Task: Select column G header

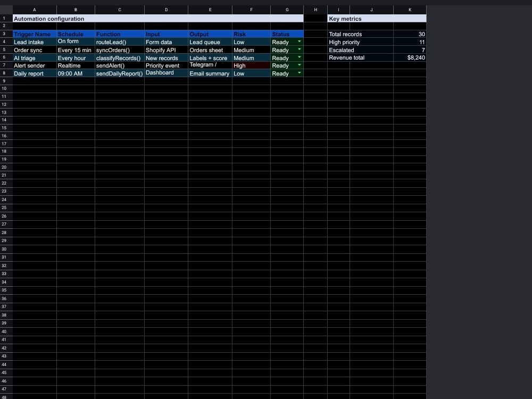Action: [287, 10]
